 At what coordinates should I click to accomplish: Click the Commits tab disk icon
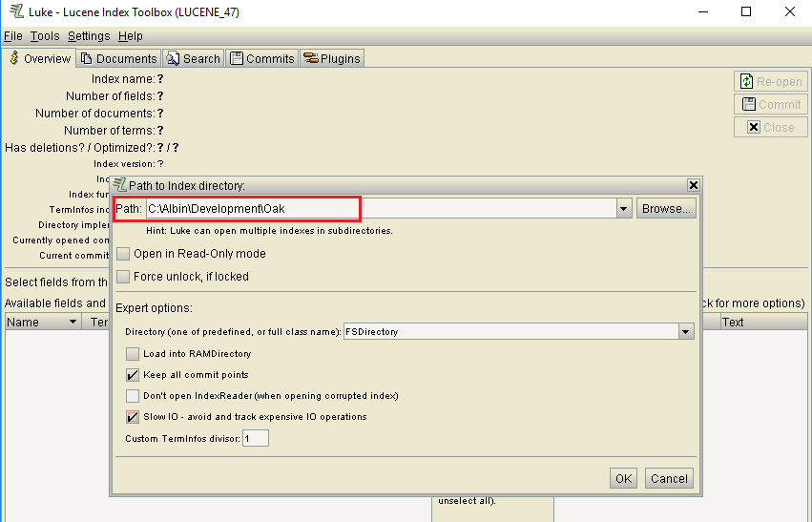(236, 58)
